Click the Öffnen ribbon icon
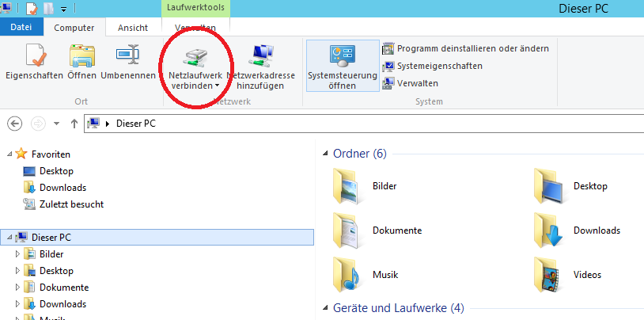 [81, 55]
